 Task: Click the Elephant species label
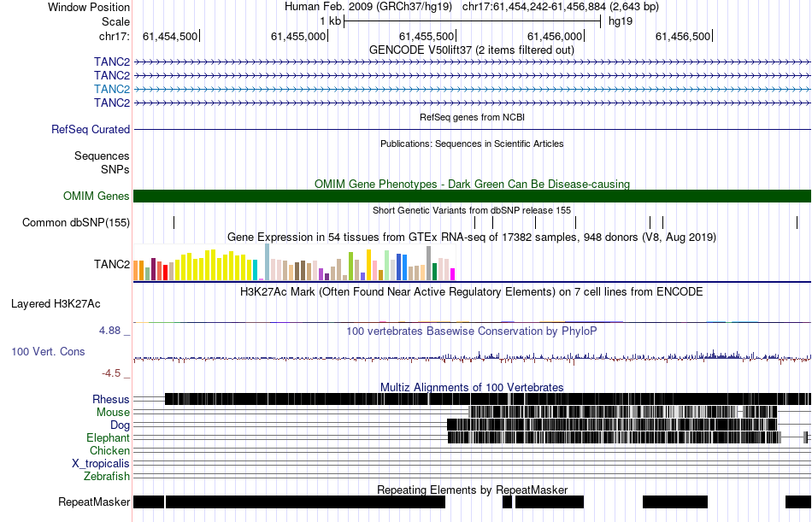coord(108,437)
